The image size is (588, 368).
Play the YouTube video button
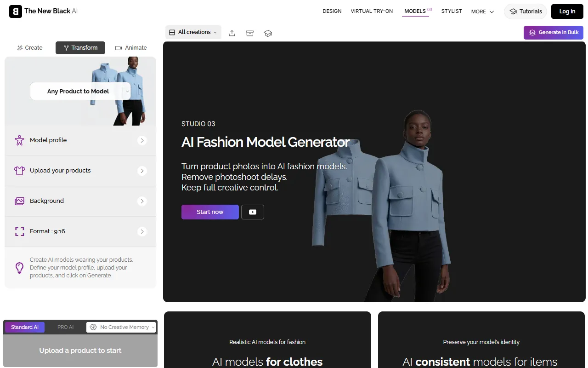253,212
